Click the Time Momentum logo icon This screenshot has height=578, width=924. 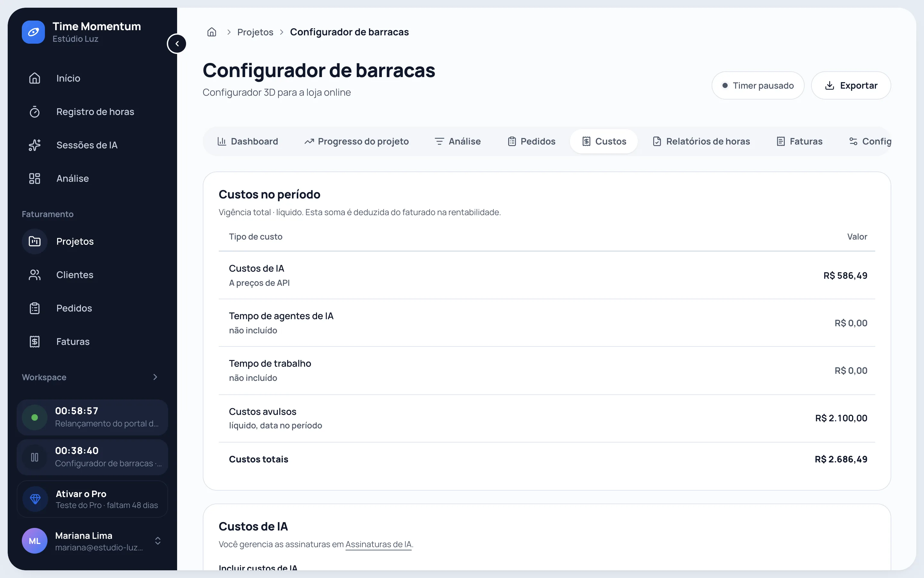click(x=33, y=32)
